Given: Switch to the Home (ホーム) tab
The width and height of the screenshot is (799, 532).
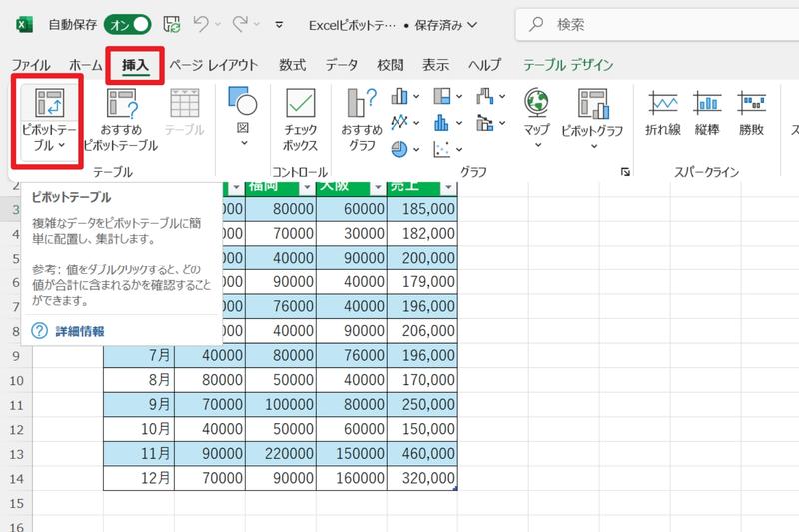Looking at the screenshot, I should coord(86,65).
